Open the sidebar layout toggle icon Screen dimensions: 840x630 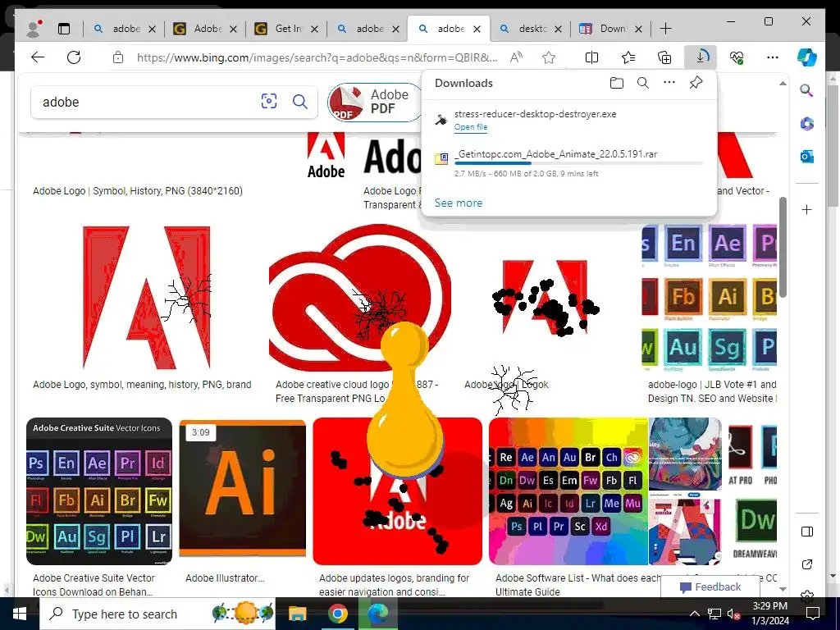click(x=807, y=532)
